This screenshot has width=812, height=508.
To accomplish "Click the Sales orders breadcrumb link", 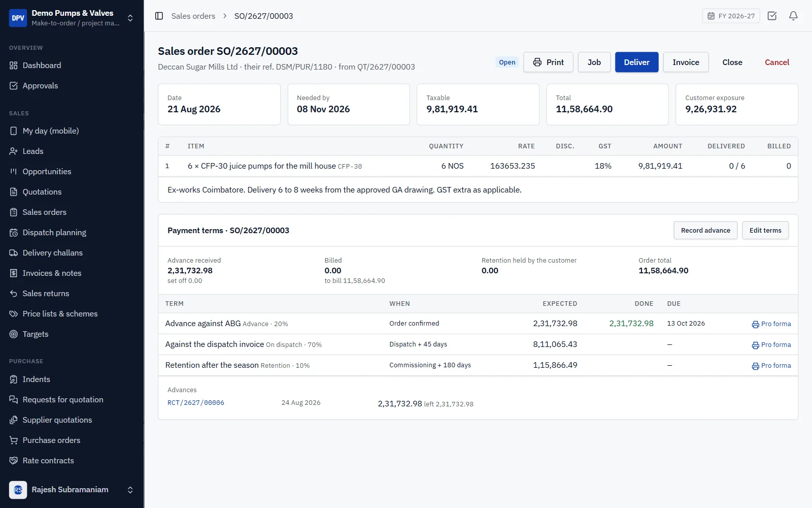I will point(193,16).
